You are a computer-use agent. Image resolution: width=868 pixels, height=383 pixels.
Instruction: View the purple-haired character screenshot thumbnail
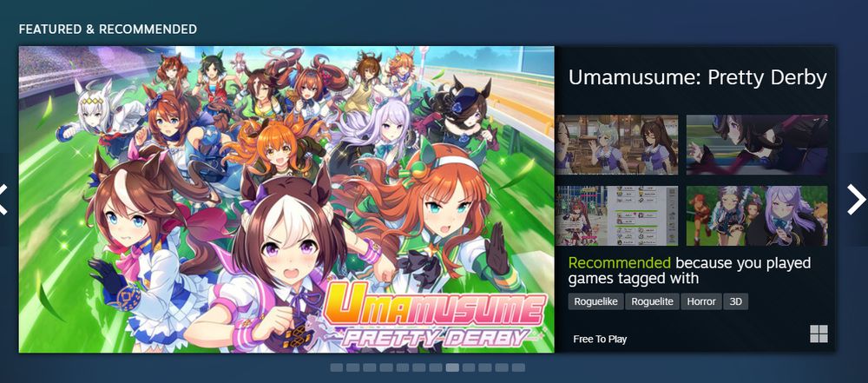757,215
